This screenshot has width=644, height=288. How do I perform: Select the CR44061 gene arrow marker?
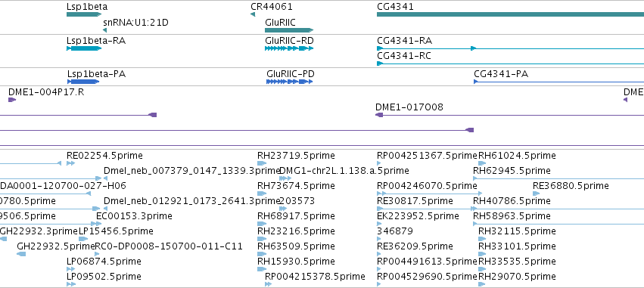click(x=253, y=14)
